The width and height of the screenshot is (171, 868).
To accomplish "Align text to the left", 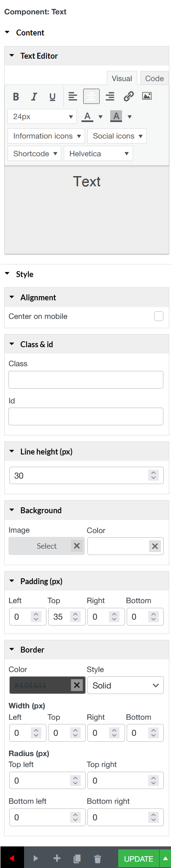I will click(73, 96).
